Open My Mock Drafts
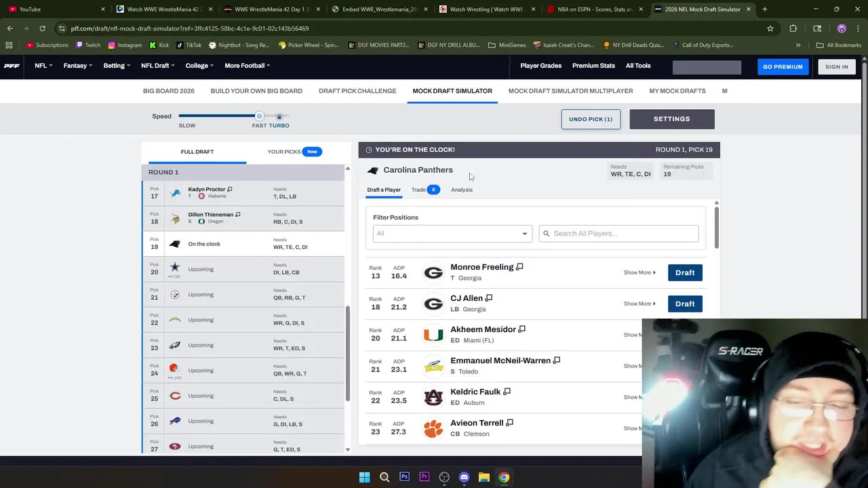 677,91
